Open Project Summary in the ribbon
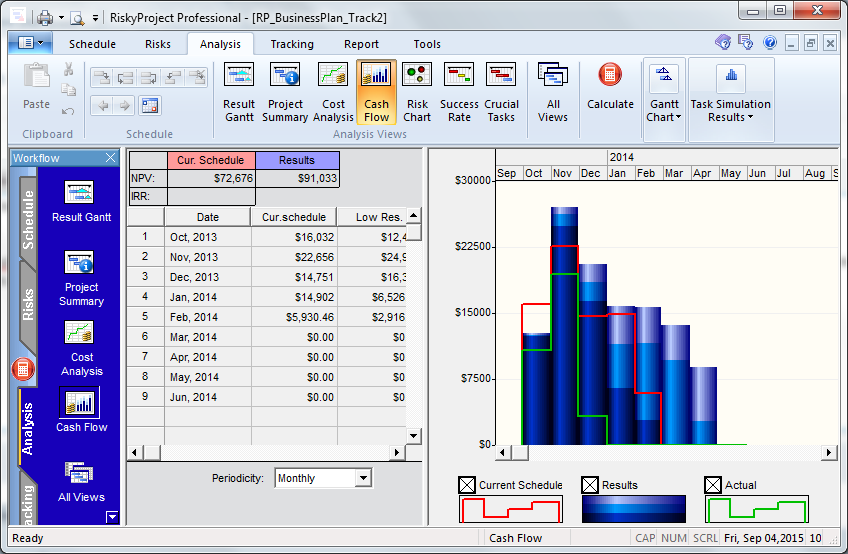This screenshot has width=848, height=554. tap(285, 93)
